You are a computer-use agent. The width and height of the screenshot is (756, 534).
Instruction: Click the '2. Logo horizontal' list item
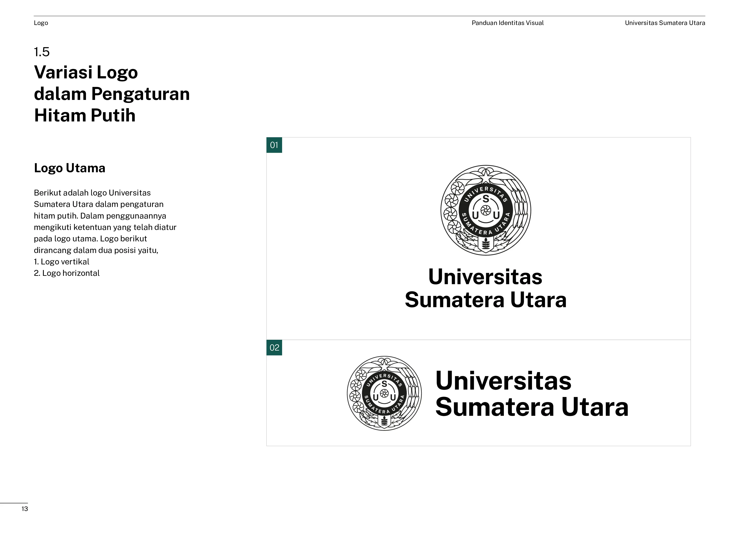tap(67, 273)
